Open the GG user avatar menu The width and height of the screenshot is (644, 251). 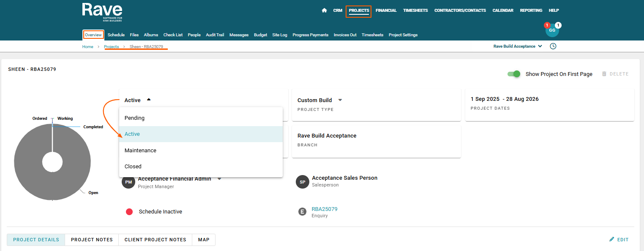point(552,30)
